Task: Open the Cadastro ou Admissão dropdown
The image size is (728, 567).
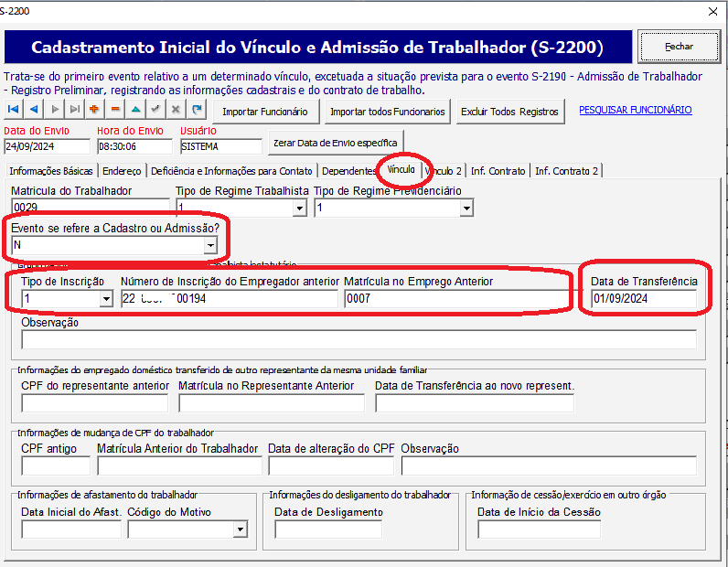Action: pos(210,245)
